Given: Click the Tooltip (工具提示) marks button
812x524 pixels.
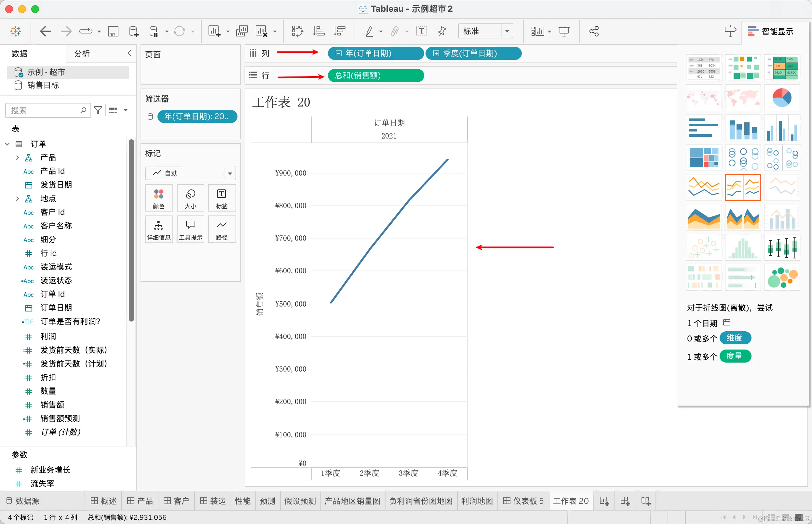Looking at the screenshot, I should point(190,229).
